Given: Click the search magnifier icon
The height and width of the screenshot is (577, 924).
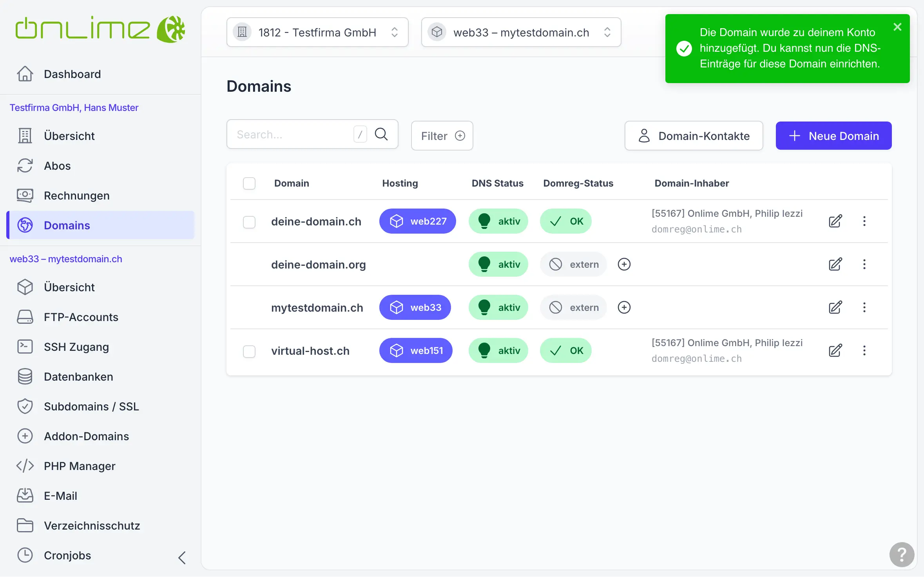Looking at the screenshot, I should [381, 134].
